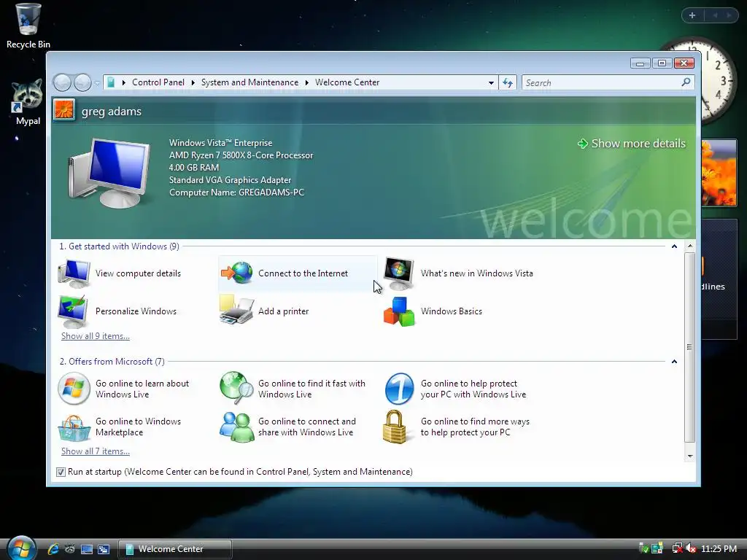This screenshot has width=747, height=560.
Task: Open the Personalize Windows icon
Action: pyautogui.click(x=73, y=311)
